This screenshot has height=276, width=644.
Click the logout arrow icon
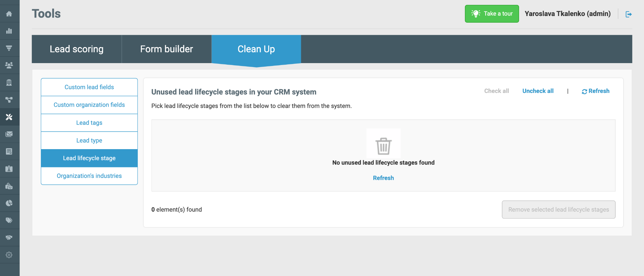click(629, 14)
